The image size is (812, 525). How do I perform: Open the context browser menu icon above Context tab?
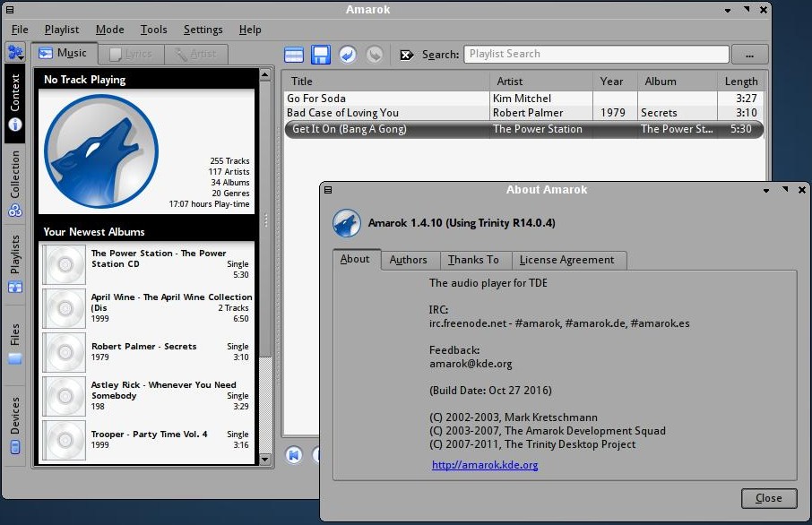pyautogui.click(x=15, y=52)
